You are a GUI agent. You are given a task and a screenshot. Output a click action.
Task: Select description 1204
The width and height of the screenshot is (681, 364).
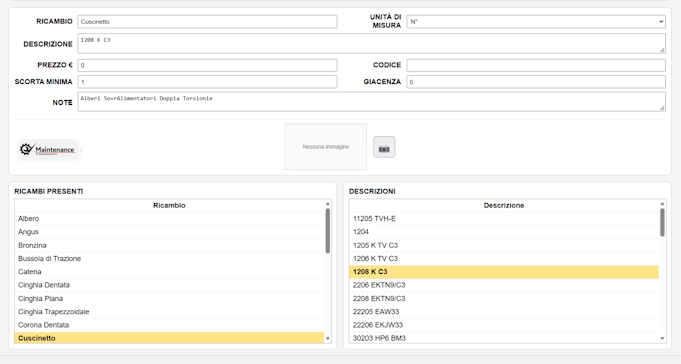pos(504,232)
